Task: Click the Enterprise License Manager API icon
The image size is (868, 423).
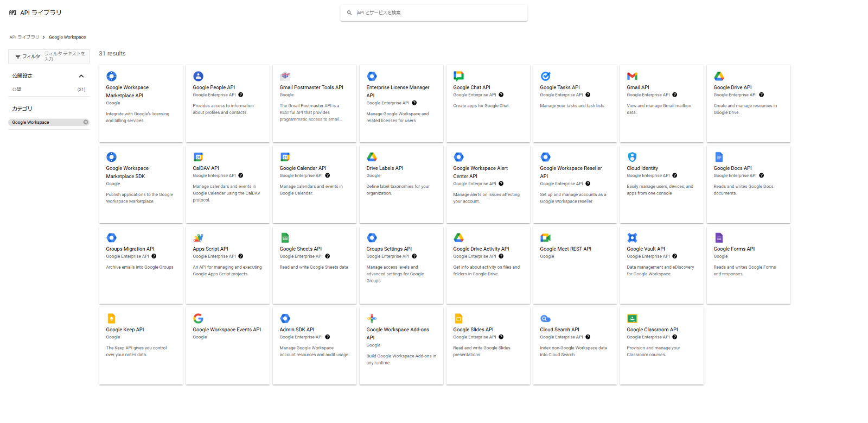Action: tap(372, 76)
